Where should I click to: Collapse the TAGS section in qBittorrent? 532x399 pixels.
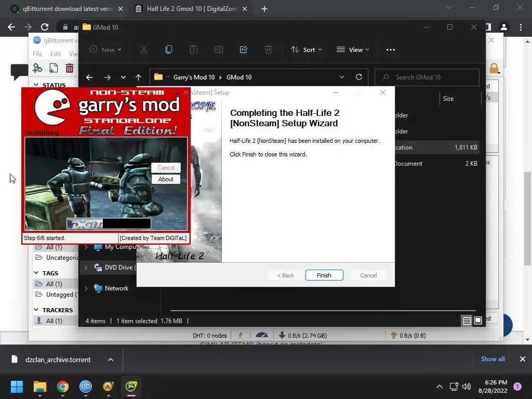pyautogui.click(x=36, y=273)
